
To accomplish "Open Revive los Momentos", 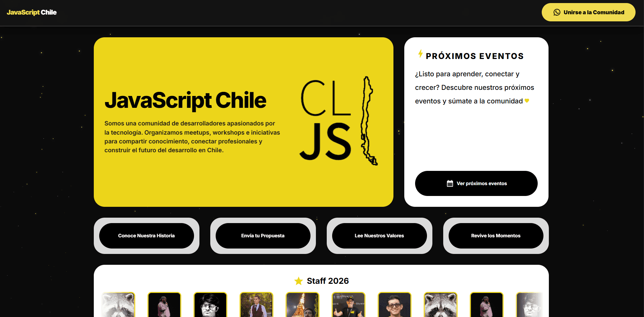I will (496, 236).
